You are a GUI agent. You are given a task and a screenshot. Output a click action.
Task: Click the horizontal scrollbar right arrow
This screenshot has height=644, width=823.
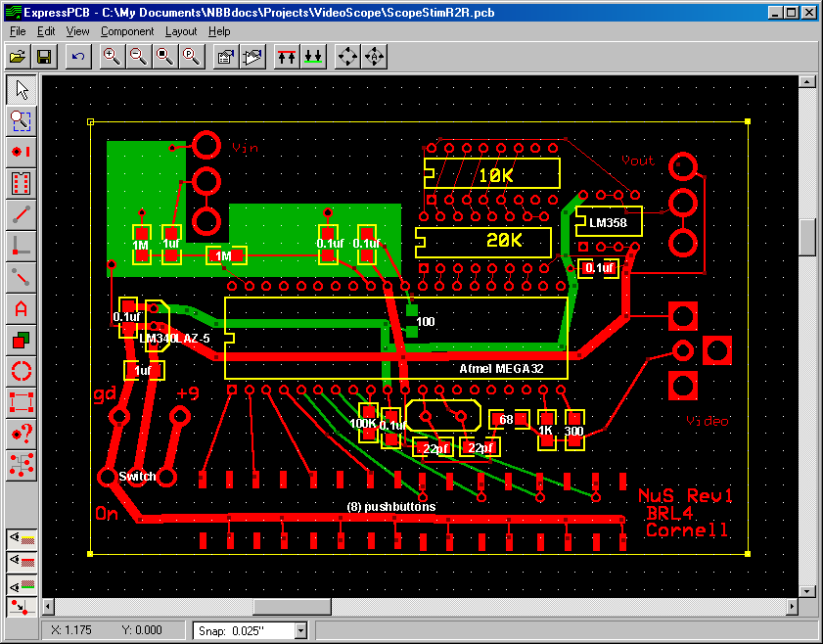click(792, 607)
